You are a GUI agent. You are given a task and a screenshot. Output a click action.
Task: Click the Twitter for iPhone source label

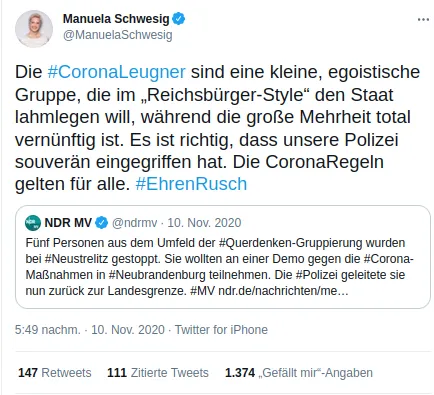[x=221, y=330]
